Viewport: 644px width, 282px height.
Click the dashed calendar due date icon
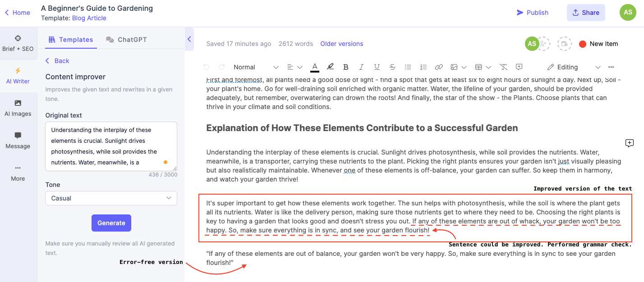click(x=564, y=44)
